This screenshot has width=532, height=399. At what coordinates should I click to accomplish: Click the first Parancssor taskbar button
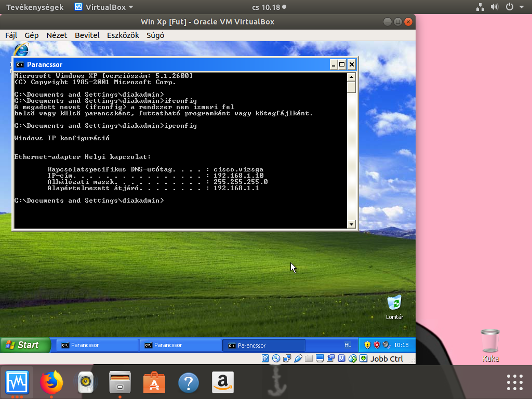click(x=97, y=345)
